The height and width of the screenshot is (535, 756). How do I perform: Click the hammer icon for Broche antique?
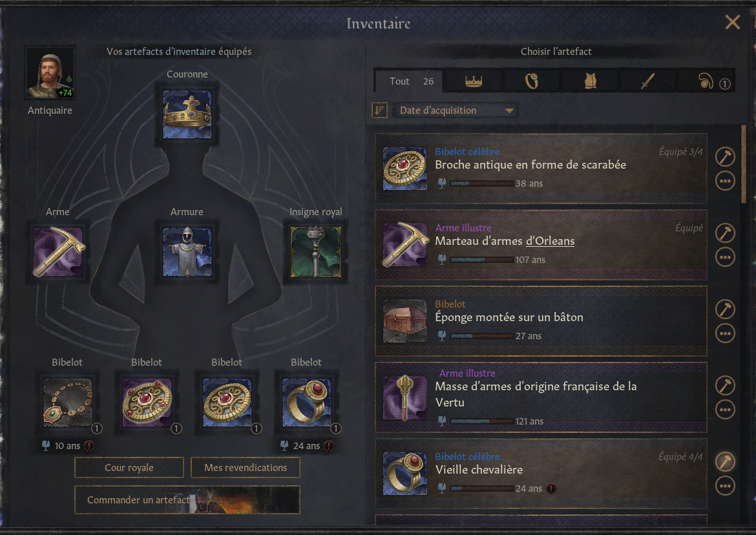(724, 156)
